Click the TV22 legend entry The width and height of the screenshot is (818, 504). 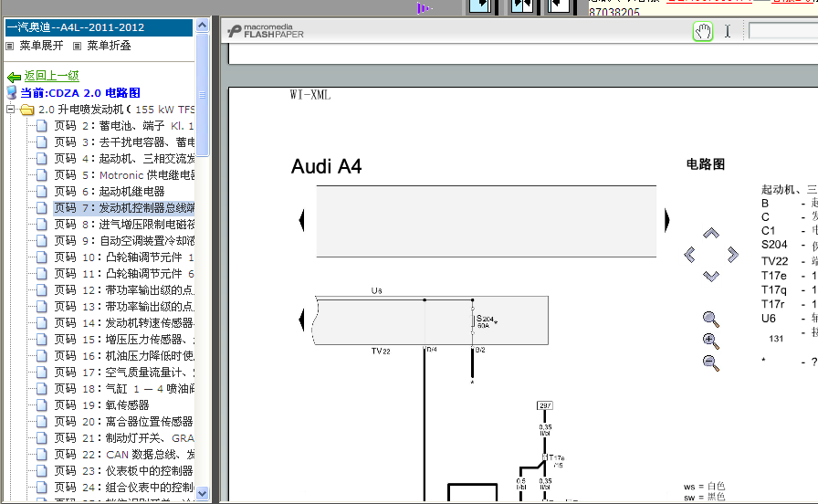774,261
